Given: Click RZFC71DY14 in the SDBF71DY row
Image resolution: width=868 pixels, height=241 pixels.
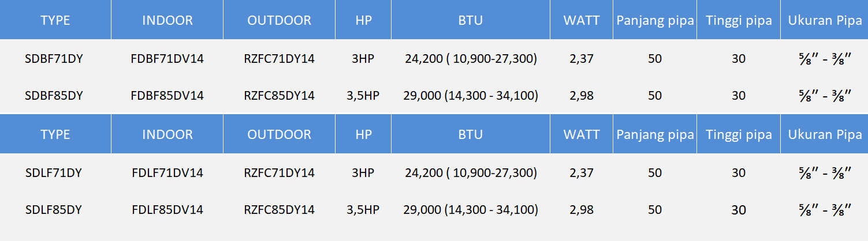Looking at the screenshot, I should click(279, 59).
